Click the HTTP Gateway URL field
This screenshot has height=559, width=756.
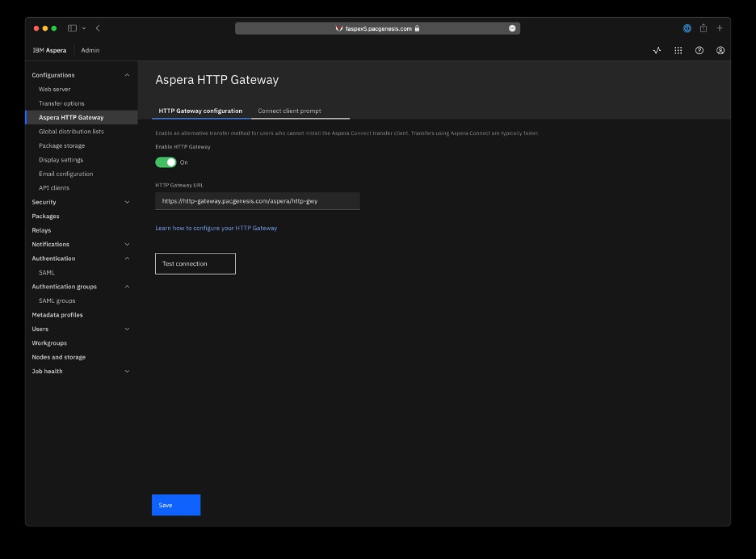[x=258, y=201]
